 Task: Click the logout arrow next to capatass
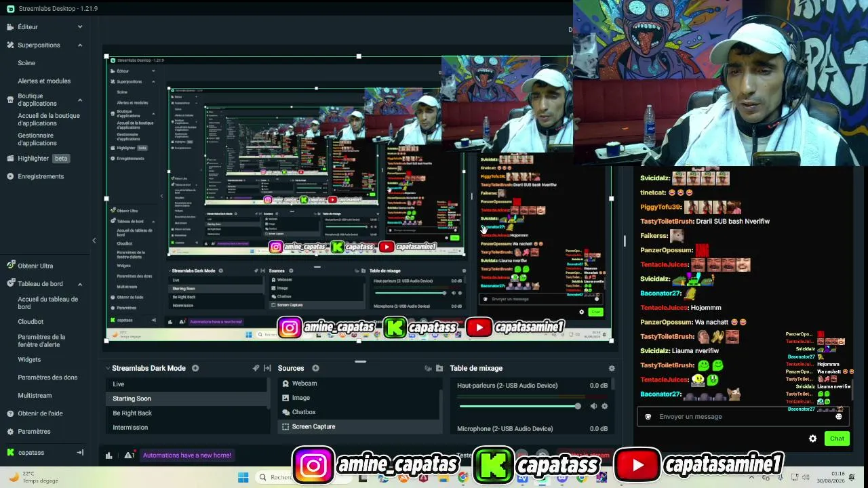coord(80,452)
